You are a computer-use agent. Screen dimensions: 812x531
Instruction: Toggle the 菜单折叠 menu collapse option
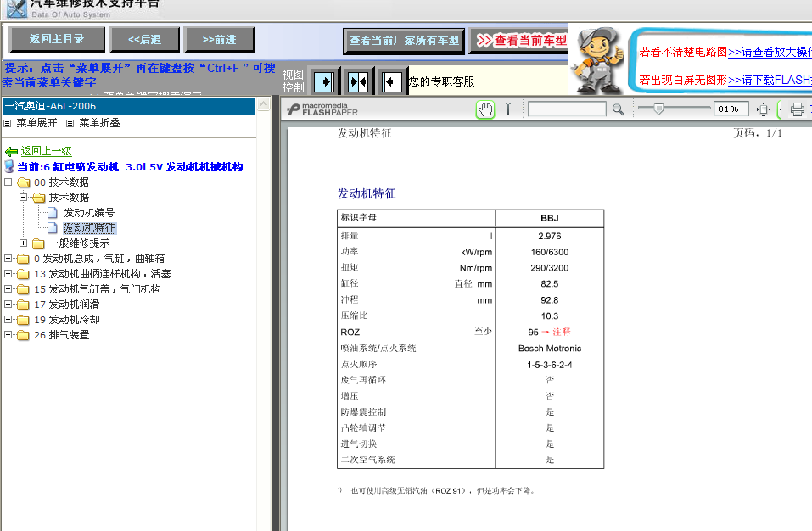99,123
